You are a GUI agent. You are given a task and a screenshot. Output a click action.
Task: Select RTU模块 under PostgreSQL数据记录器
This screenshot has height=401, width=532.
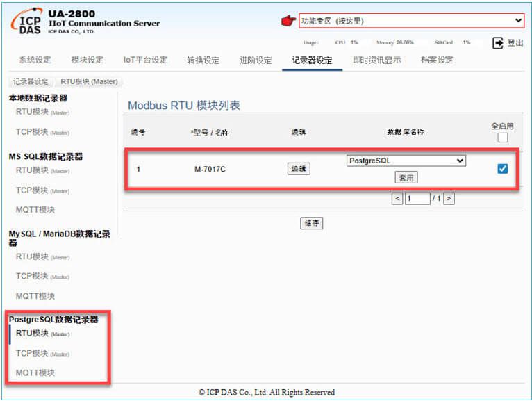43,334
